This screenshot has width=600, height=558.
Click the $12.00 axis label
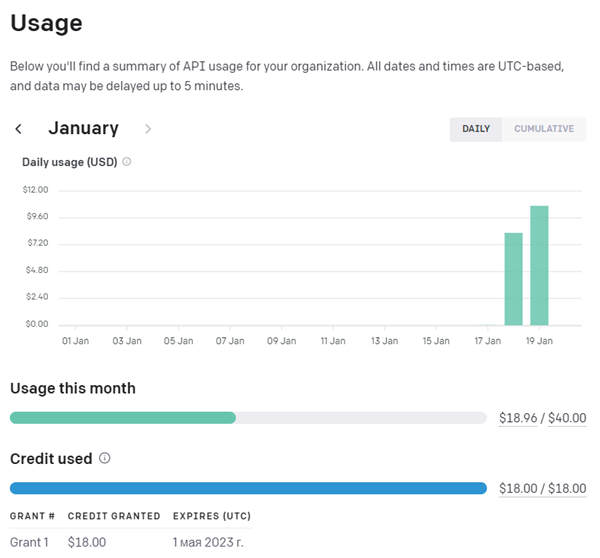click(x=36, y=190)
